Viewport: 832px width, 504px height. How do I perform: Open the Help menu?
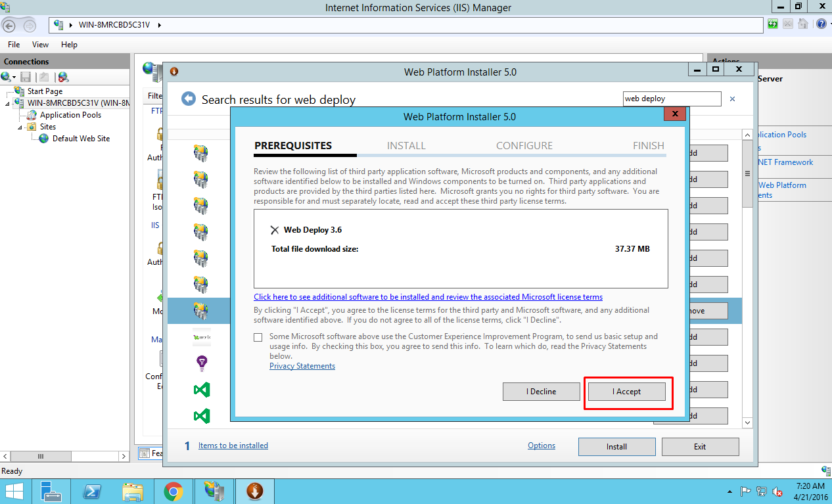click(x=69, y=45)
